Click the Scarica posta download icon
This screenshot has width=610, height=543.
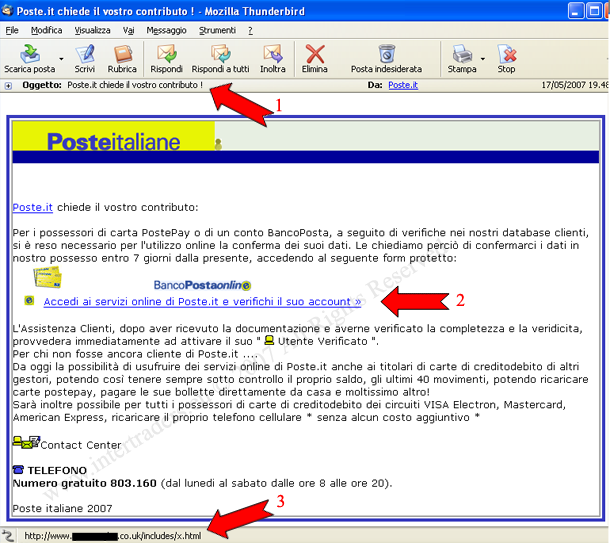tap(30, 54)
